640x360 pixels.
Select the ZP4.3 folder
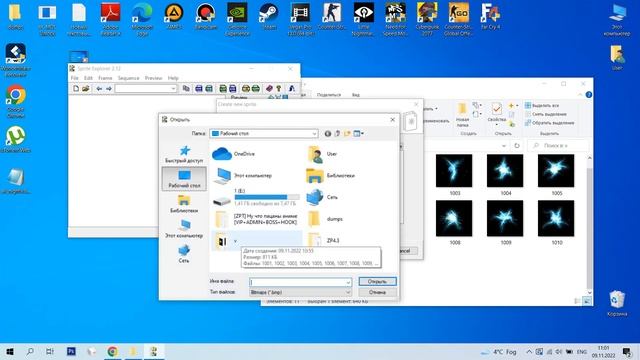coord(324,241)
